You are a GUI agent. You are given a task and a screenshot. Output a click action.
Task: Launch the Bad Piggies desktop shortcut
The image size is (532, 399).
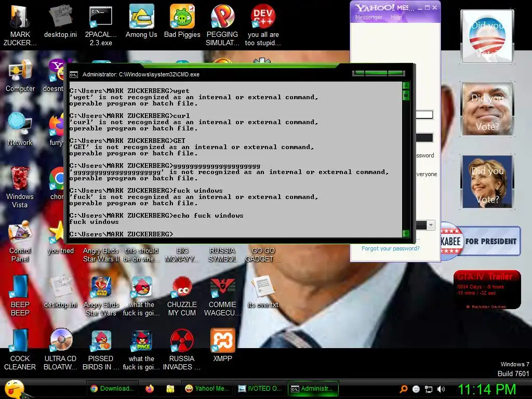click(x=182, y=16)
